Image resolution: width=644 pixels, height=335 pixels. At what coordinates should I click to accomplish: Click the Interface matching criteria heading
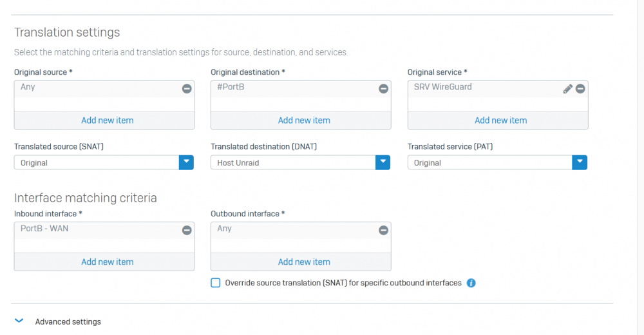(86, 198)
